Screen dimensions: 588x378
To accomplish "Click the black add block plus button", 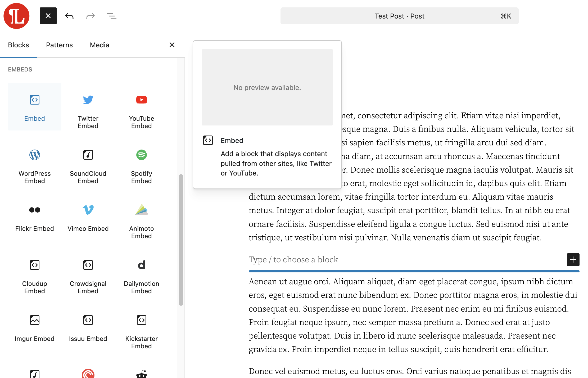I will 573,260.
